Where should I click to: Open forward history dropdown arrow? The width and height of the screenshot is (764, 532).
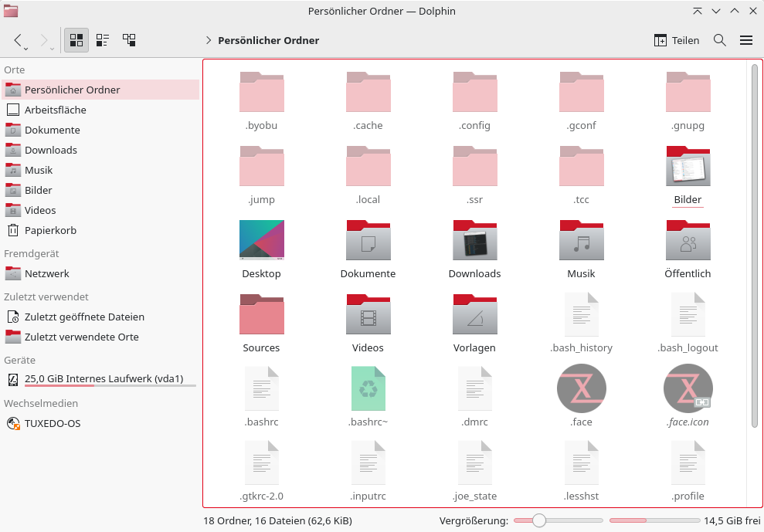[x=52, y=49]
